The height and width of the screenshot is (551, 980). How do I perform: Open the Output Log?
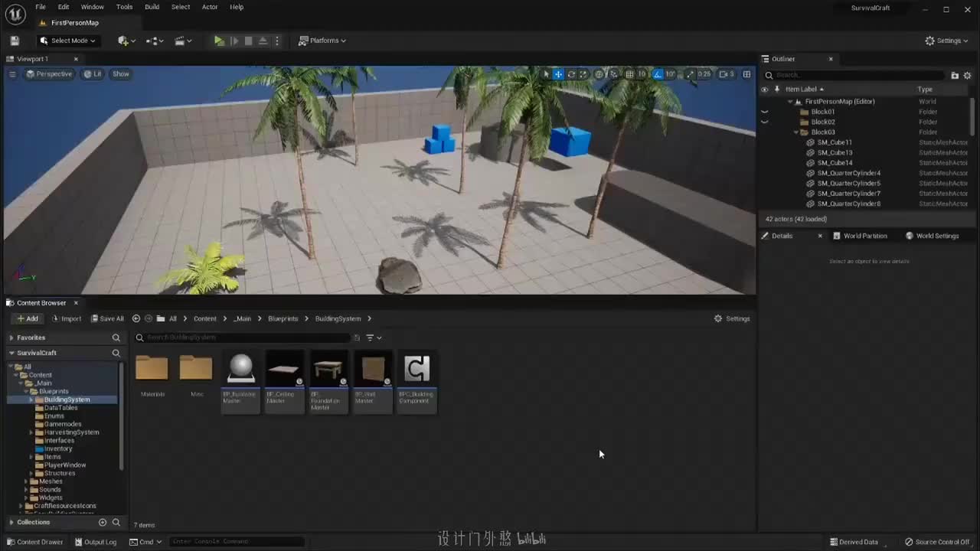pyautogui.click(x=96, y=542)
